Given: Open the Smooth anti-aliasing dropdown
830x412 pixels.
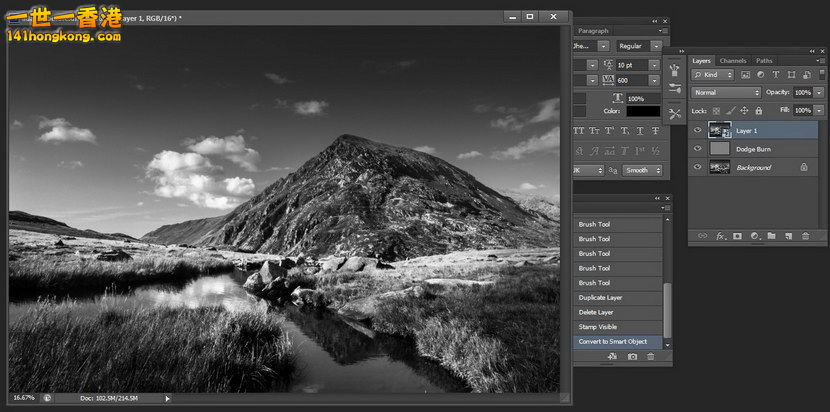Looking at the screenshot, I should [642, 171].
